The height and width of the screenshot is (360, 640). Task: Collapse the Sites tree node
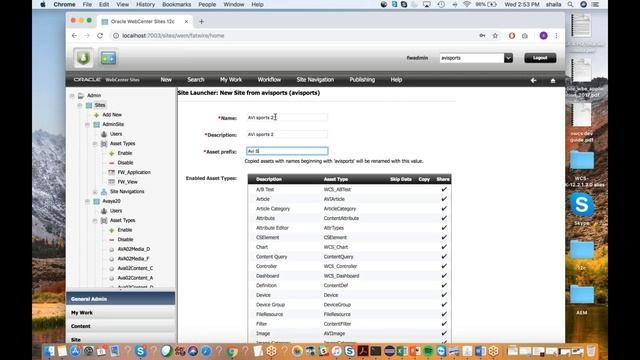point(80,105)
